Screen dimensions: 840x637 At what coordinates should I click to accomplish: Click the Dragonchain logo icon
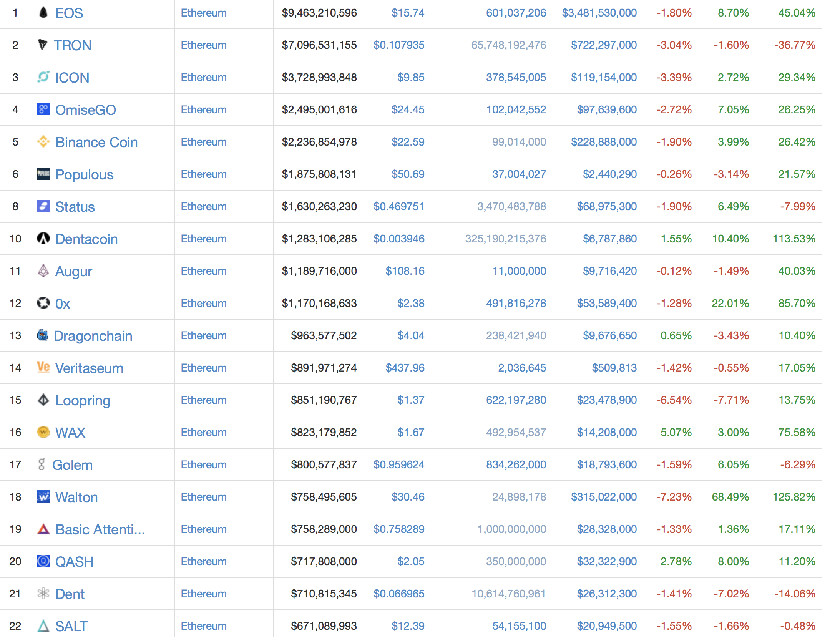coord(43,335)
